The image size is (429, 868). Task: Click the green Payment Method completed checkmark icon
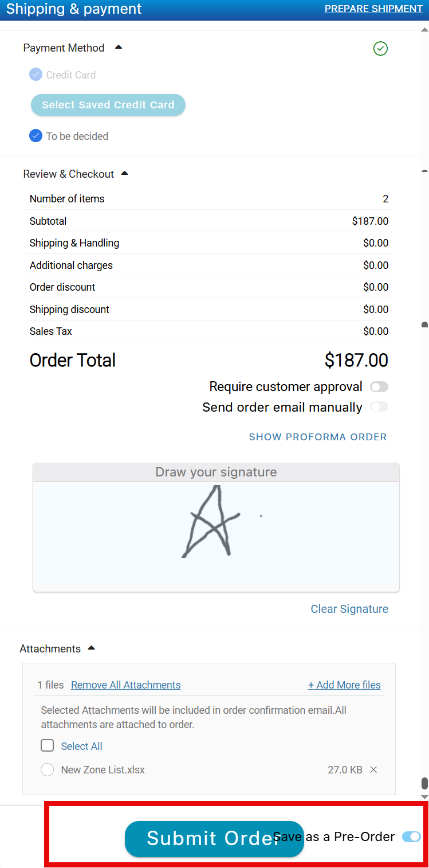point(380,49)
